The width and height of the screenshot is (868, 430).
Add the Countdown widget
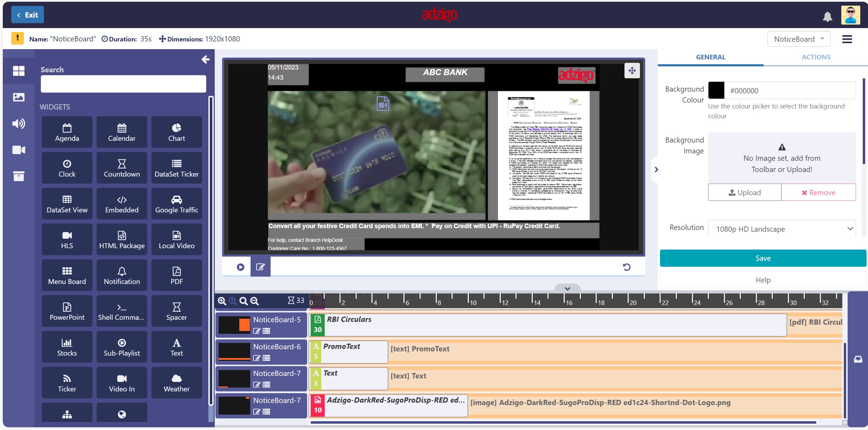[122, 168]
